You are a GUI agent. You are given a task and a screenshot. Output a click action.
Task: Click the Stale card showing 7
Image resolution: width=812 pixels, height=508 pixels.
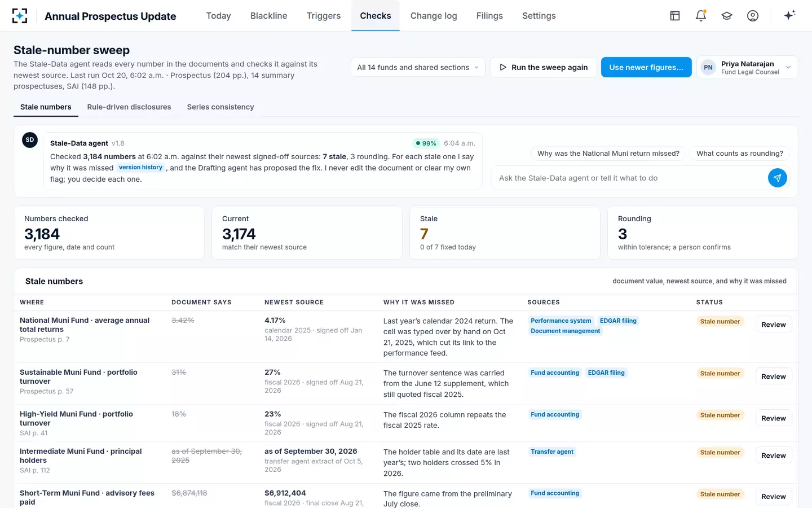(505, 233)
